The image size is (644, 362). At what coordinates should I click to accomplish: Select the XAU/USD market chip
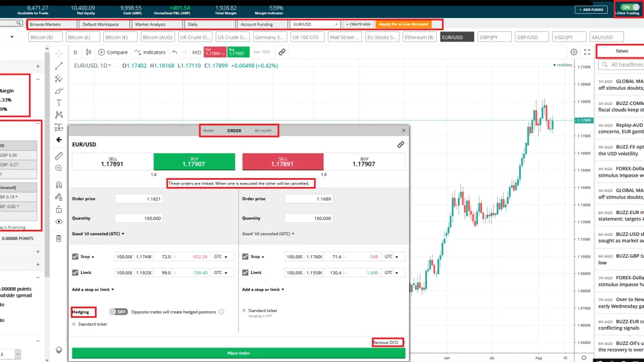607,37
